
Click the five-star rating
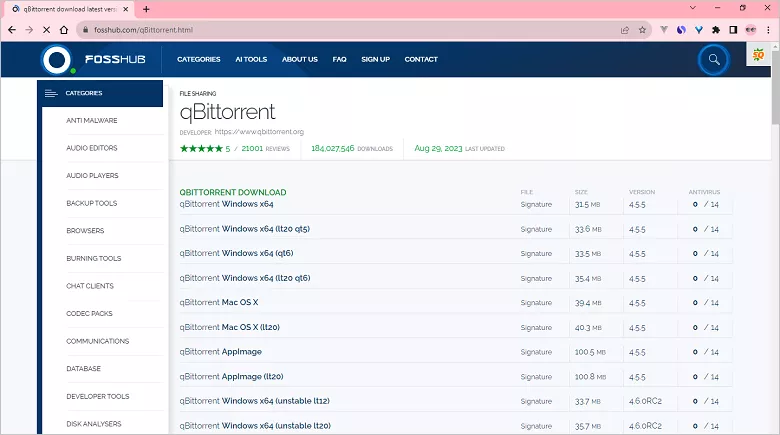(201, 148)
